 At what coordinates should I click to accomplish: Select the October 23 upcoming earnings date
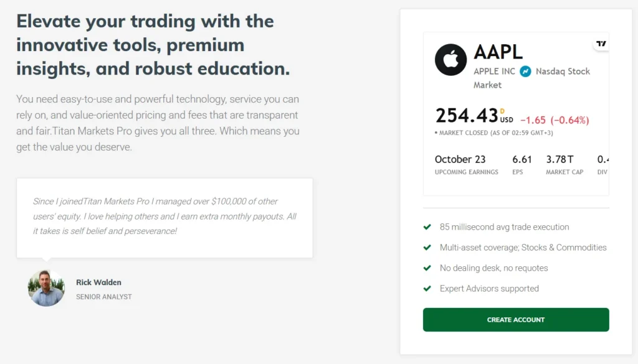coord(460,160)
